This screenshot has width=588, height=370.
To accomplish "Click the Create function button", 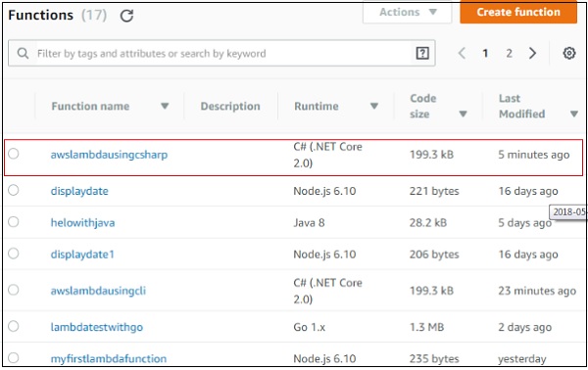I will [518, 13].
